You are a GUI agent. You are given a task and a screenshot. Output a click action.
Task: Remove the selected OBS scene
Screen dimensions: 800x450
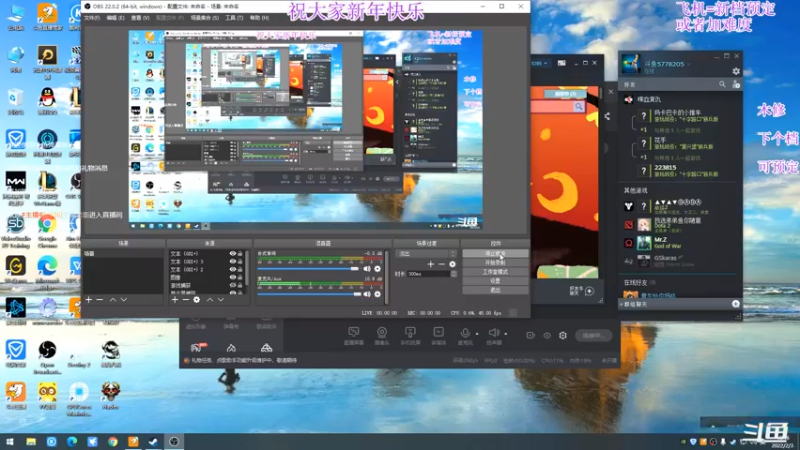click(100, 300)
